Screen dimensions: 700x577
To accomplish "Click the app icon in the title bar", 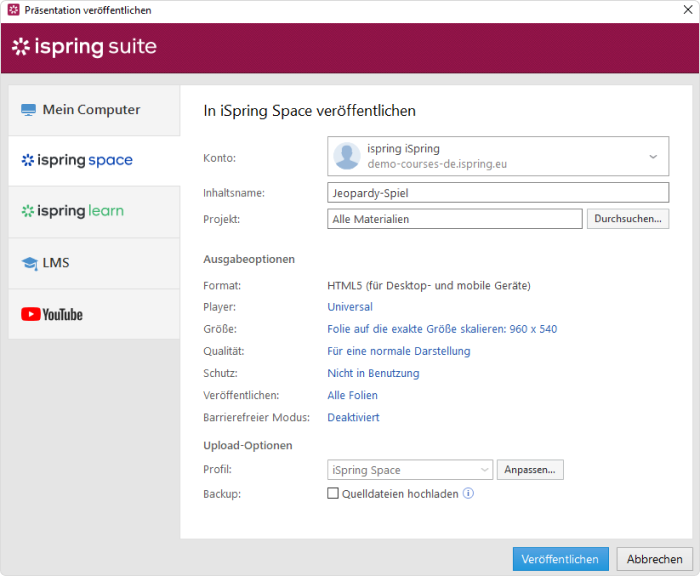I will (13, 10).
